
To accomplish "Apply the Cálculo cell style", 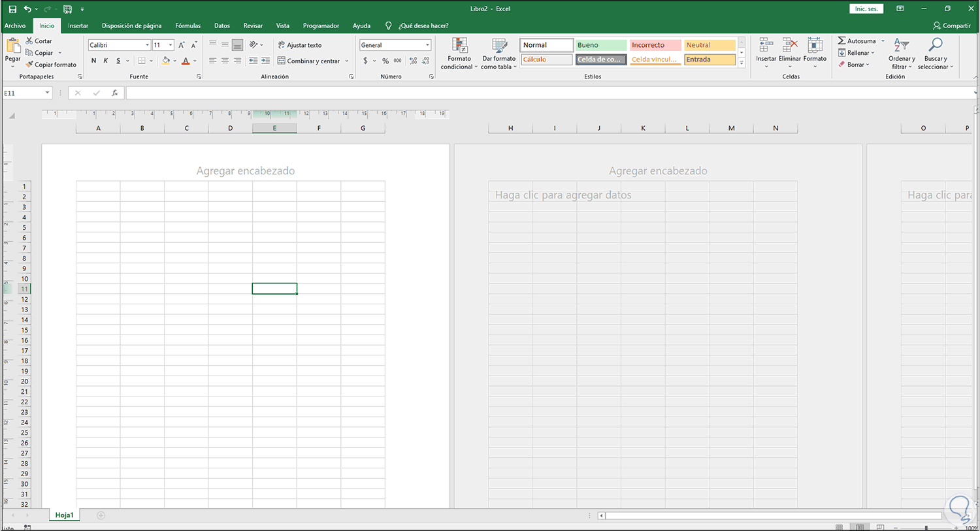I will pos(546,59).
